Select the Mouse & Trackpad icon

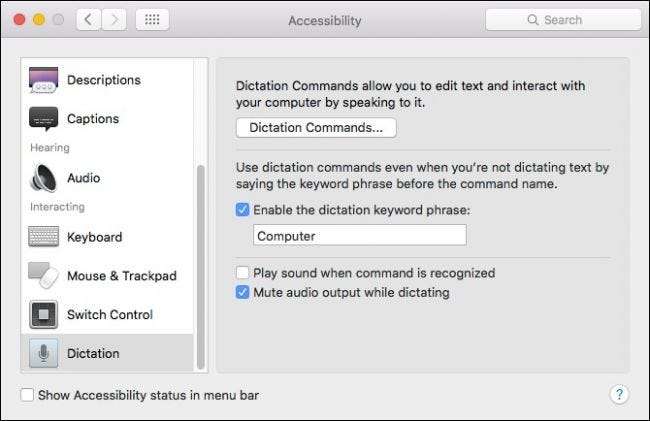click(x=44, y=276)
